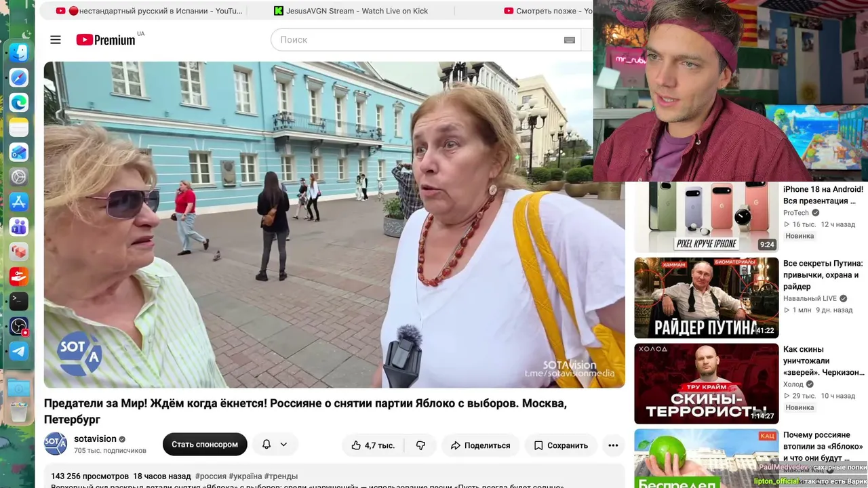Go to the YouTube Premium home logo
Image resolution: width=868 pixels, height=488 pixels.
click(x=106, y=40)
